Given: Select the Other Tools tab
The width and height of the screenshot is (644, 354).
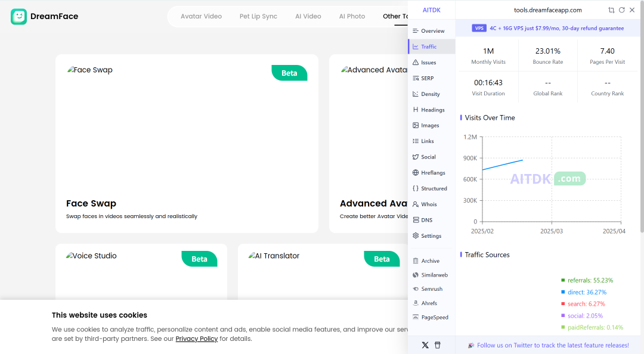Looking at the screenshot, I should click(x=395, y=17).
